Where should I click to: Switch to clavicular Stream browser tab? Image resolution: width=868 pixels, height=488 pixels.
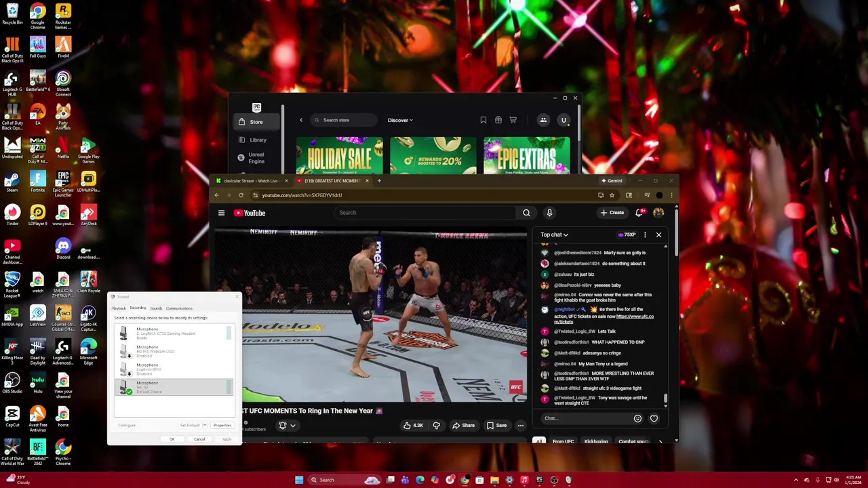252,181
